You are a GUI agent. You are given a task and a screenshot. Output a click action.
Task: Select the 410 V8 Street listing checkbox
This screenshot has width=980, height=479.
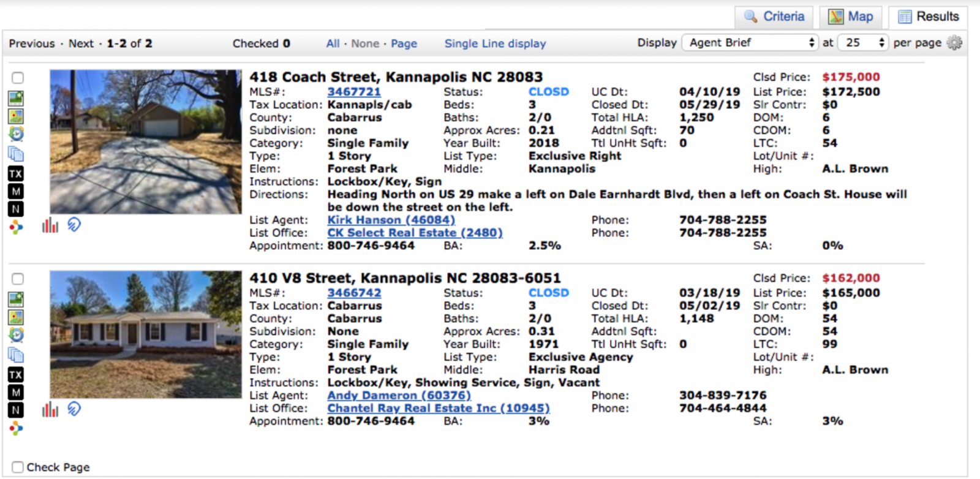(x=18, y=279)
